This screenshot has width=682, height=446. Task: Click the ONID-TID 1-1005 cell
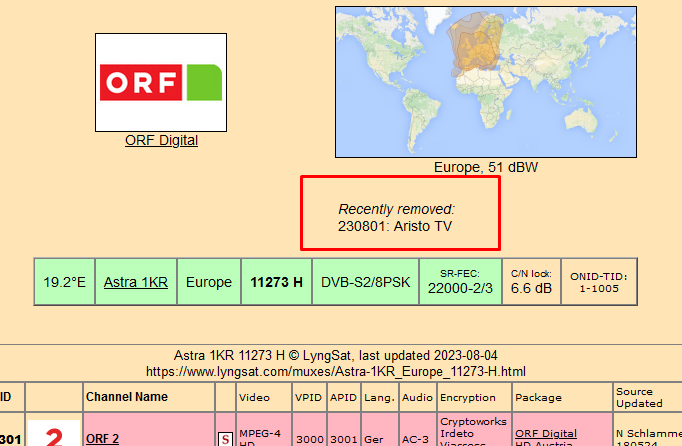599,282
